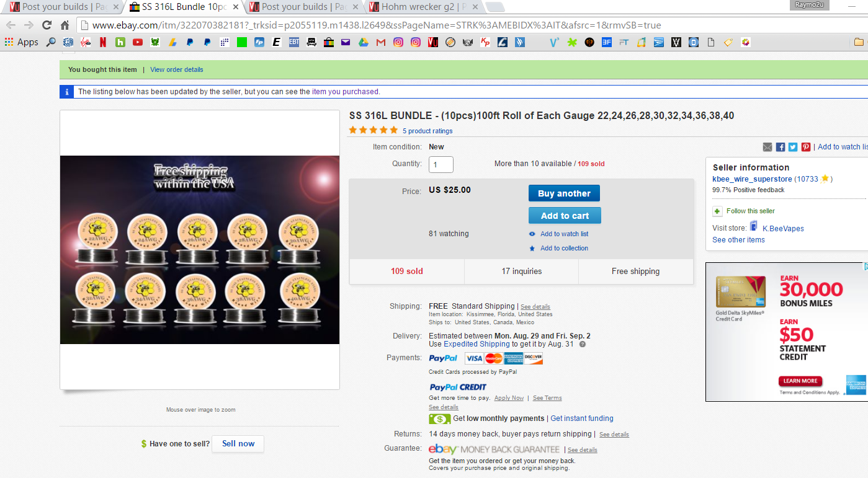The height and width of the screenshot is (478, 868).
Task: Open other bookmarks folder
Action: [x=859, y=42]
